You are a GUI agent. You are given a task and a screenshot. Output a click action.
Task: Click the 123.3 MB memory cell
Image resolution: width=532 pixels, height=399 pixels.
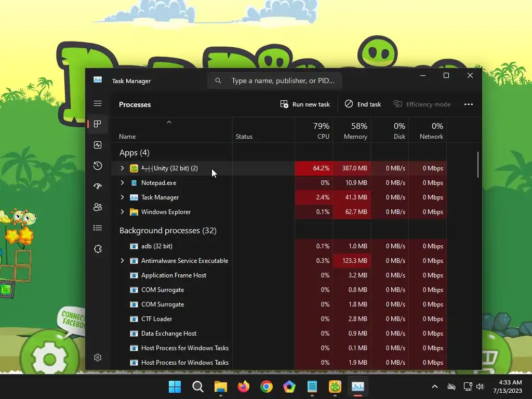[352, 261]
